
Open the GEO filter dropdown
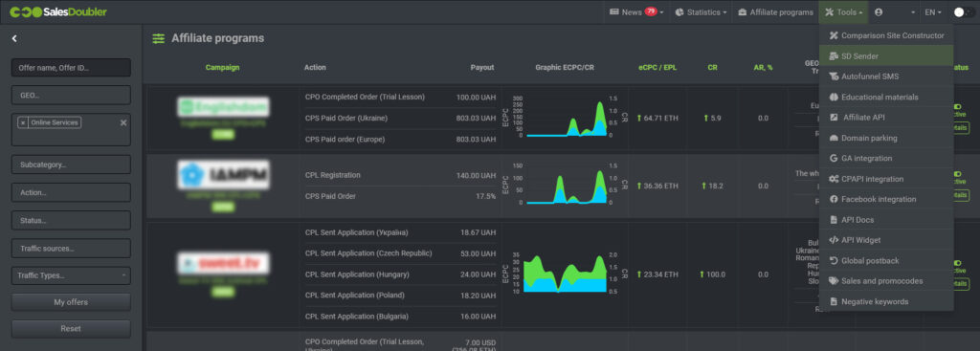(x=71, y=95)
